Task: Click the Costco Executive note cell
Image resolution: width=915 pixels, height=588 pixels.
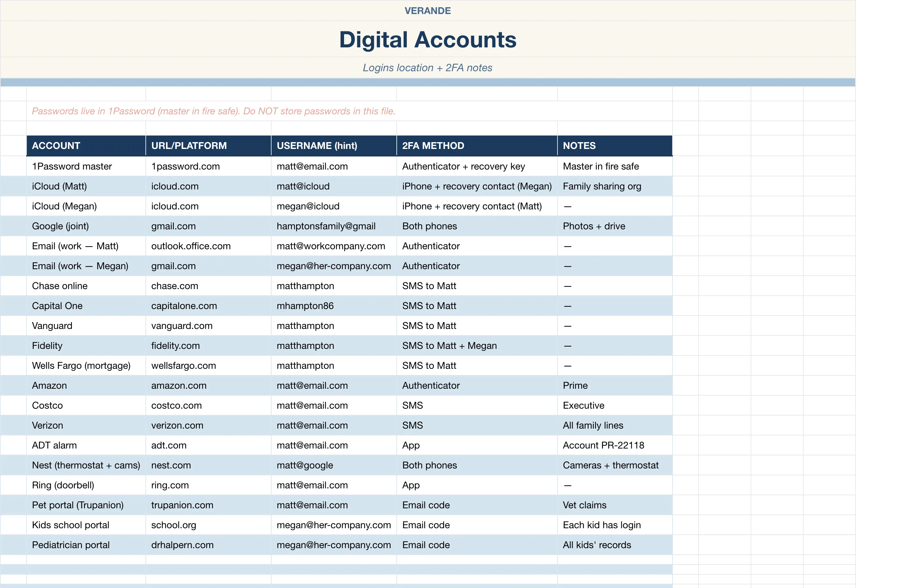Action: click(x=615, y=405)
